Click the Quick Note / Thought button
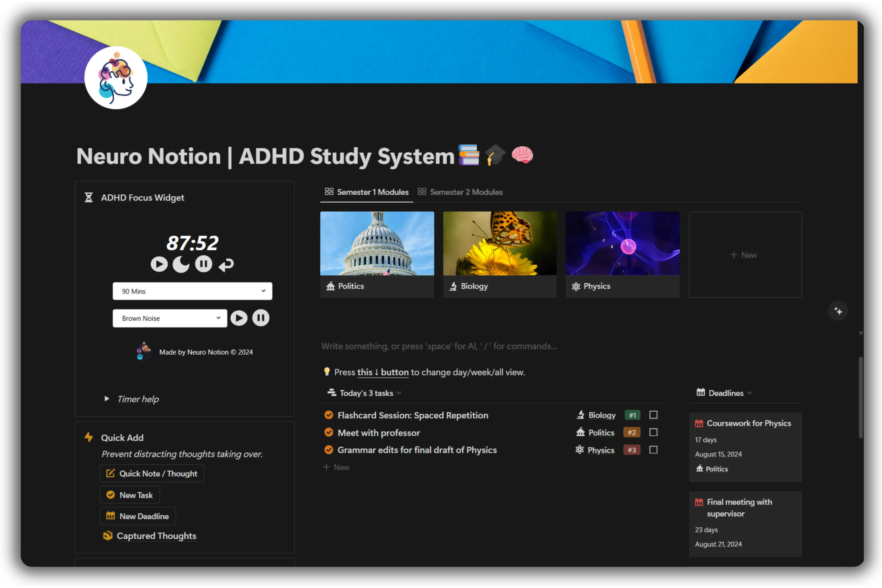 (152, 473)
